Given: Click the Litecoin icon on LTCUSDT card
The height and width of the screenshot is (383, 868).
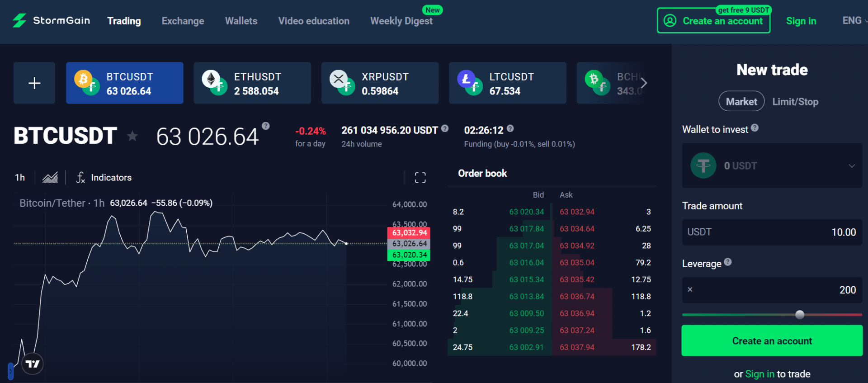Looking at the screenshot, I should click(466, 79).
